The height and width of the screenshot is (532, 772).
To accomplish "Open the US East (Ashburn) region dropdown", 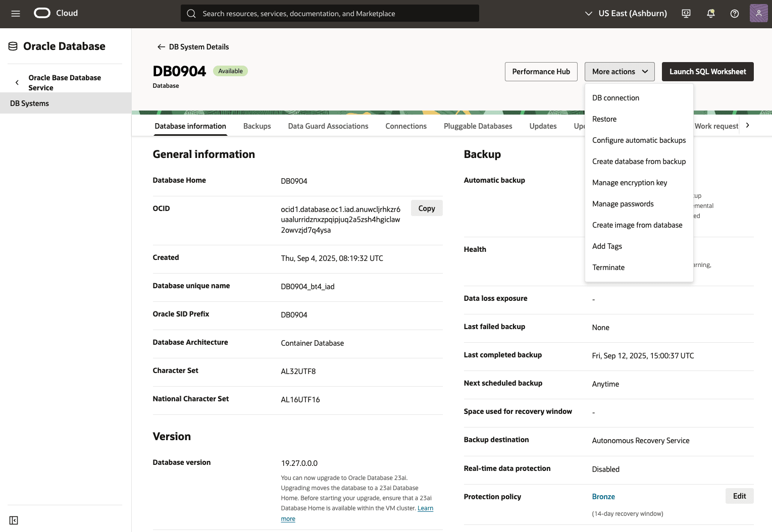I will tap(625, 13).
